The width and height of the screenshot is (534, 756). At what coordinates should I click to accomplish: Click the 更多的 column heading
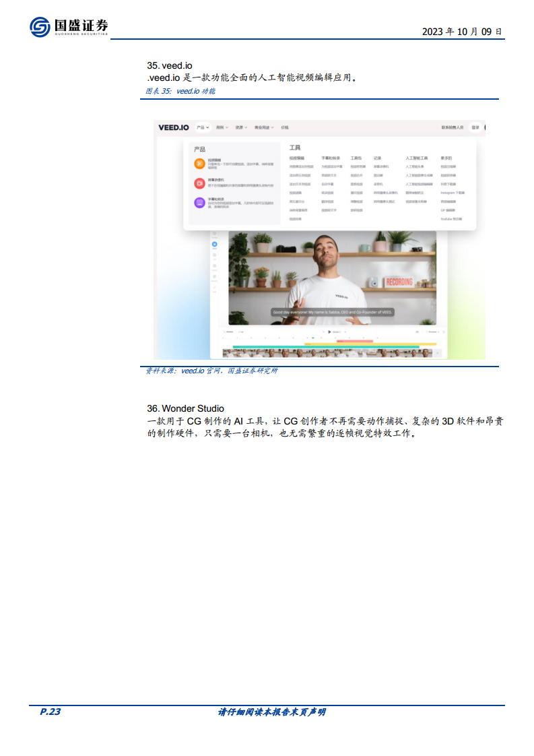446,158
